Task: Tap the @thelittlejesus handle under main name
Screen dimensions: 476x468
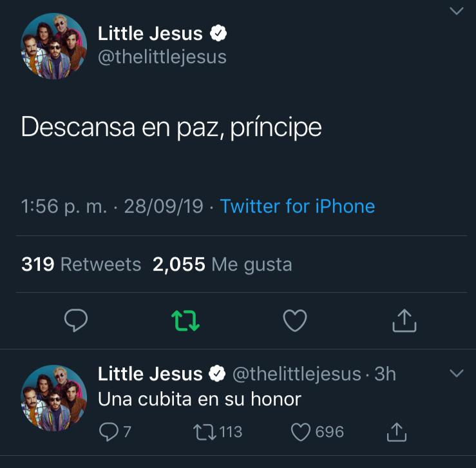Action: click(x=162, y=57)
